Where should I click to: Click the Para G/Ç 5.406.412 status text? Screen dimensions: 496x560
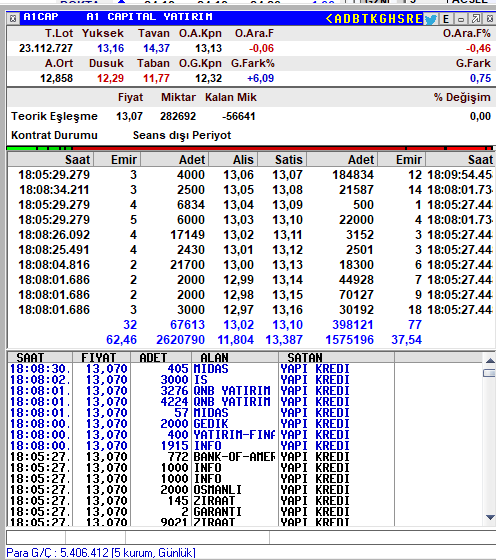[x=101, y=552]
